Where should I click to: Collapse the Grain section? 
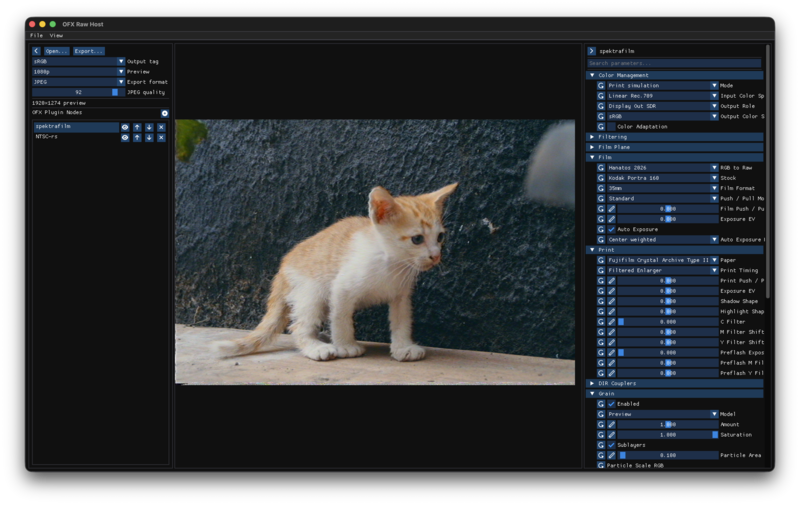coord(675,393)
